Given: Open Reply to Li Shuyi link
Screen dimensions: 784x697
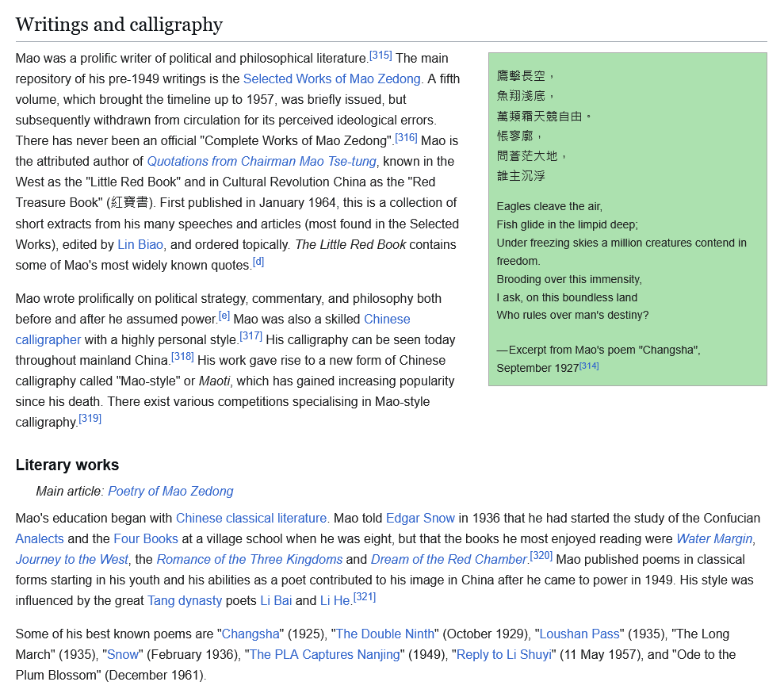Looking at the screenshot, I should click(x=504, y=654).
